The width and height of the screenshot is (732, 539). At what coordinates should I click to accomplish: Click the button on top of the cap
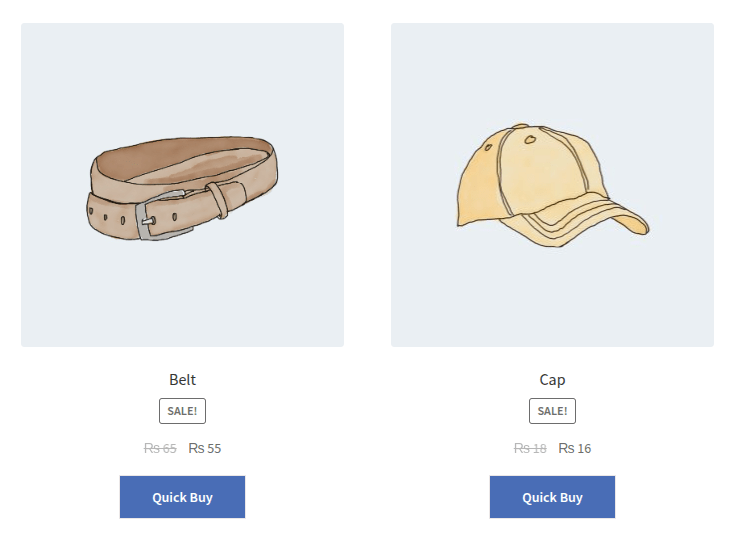[518, 128]
